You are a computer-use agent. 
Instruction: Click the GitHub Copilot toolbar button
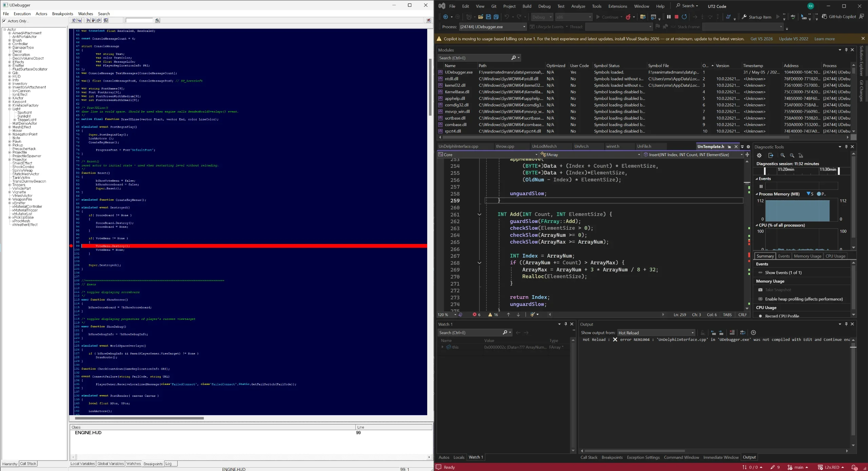[839, 17]
